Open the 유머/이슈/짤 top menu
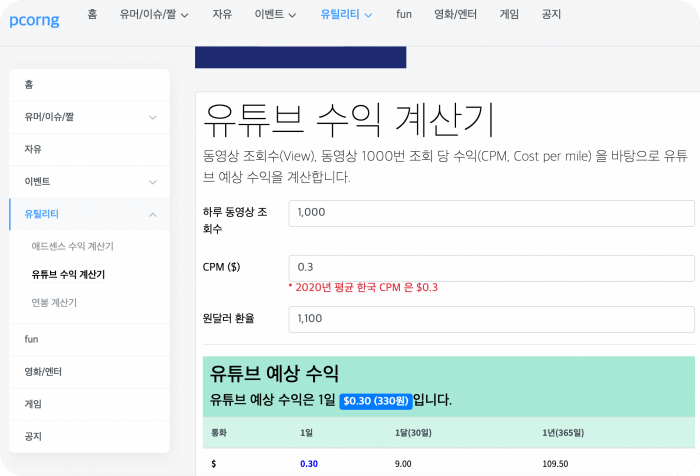 pos(148,14)
